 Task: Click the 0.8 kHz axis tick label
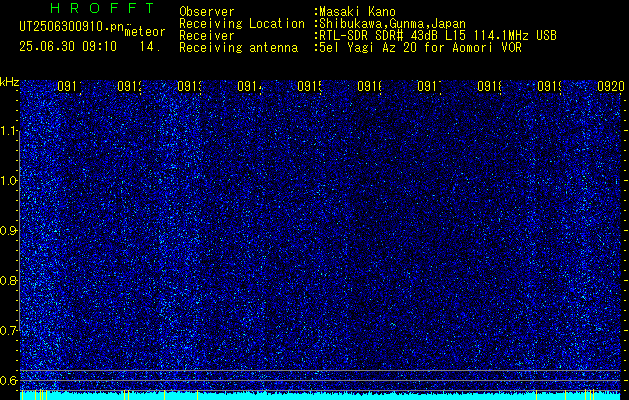(x=9, y=280)
